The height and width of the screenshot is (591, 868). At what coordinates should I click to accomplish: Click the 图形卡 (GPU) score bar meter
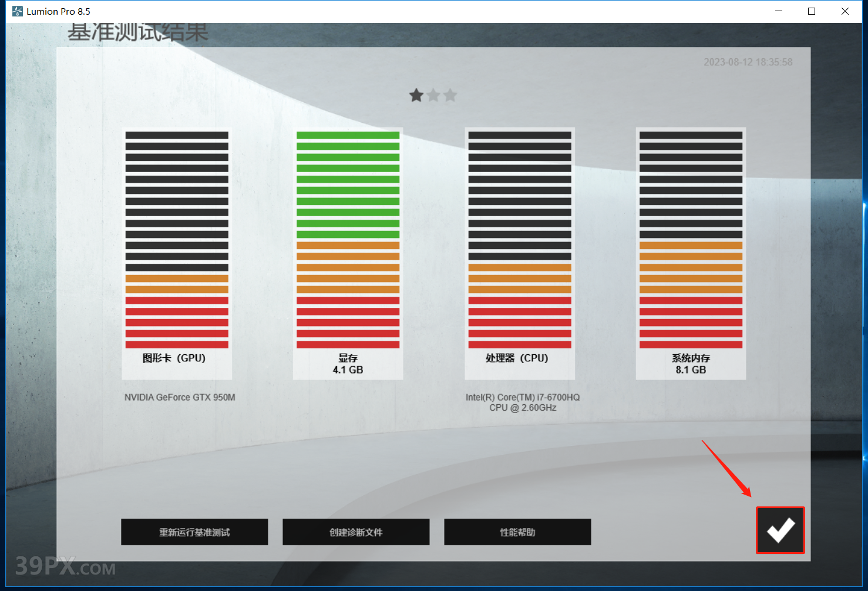177,240
